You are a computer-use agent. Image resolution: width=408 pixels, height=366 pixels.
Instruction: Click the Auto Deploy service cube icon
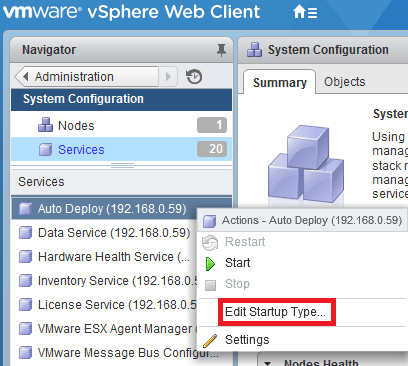(25, 209)
